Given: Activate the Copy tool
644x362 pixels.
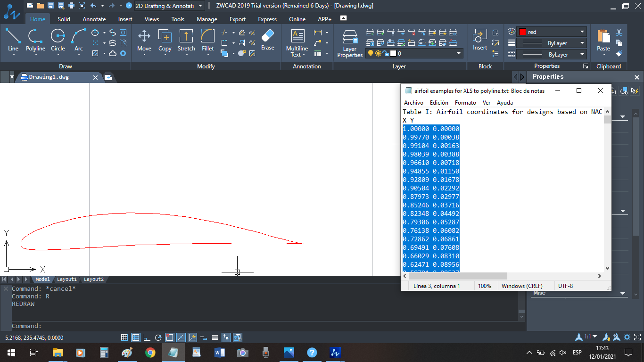Looking at the screenshot, I should point(165,40).
